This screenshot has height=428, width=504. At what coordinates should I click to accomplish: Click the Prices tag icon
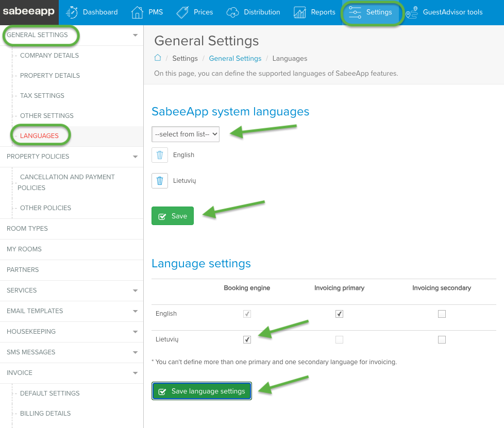click(182, 12)
